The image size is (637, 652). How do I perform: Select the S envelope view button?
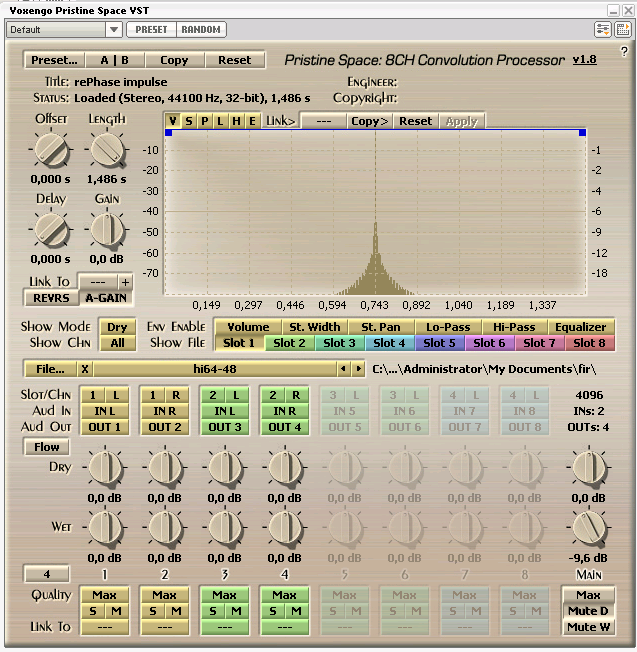point(189,121)
